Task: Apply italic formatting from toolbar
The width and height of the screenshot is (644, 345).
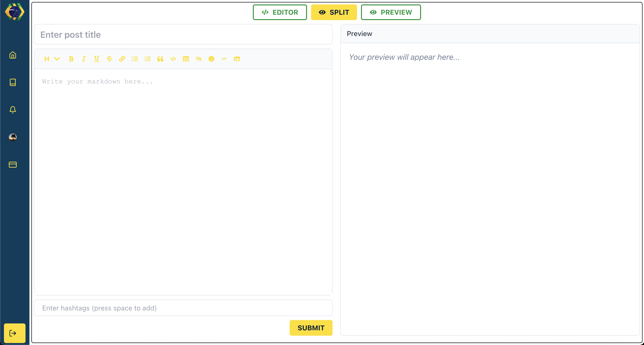Action: coord(84,59)
